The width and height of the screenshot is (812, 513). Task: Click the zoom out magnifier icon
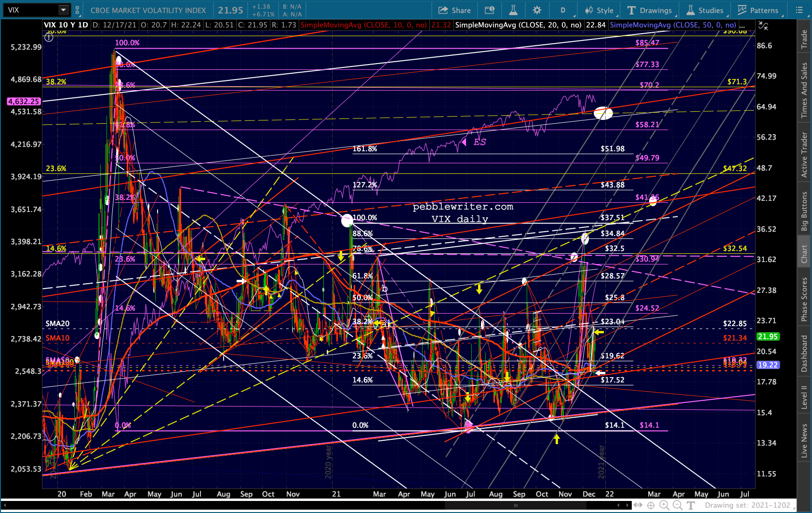tap(678, 505)
